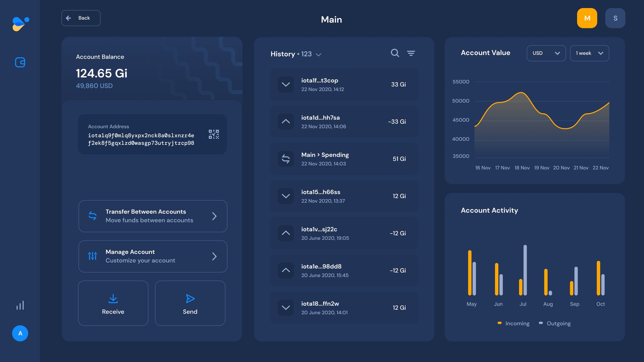This screenshot has height=362, width=644.
Task: Click the Transfer Between Accounts button
Action: [x=153, y=216]
